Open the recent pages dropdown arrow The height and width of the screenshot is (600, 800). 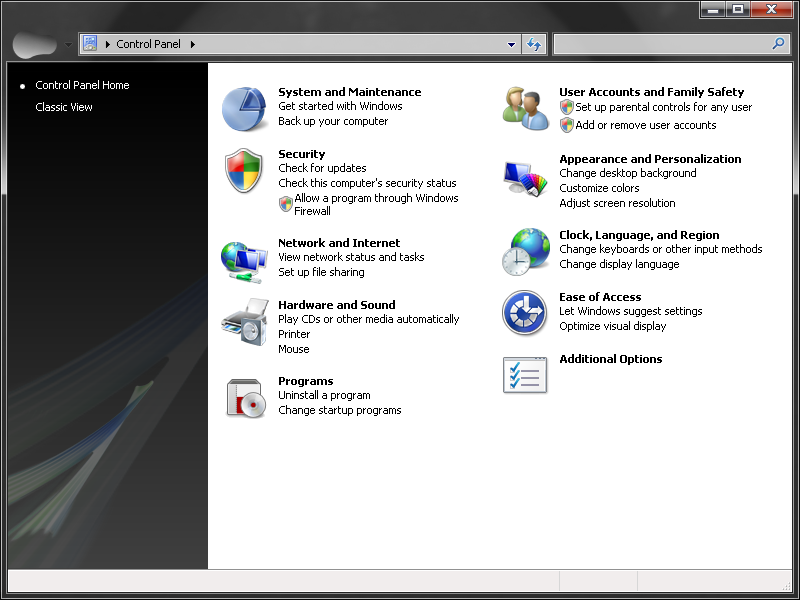(x=68, y=45)
